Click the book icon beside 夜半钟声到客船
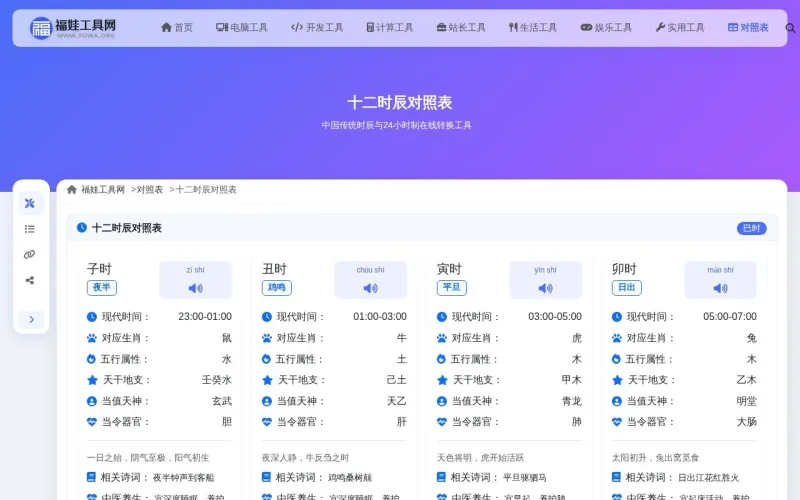The width and height of the screenshot is (800, 500). pos(91,477)
